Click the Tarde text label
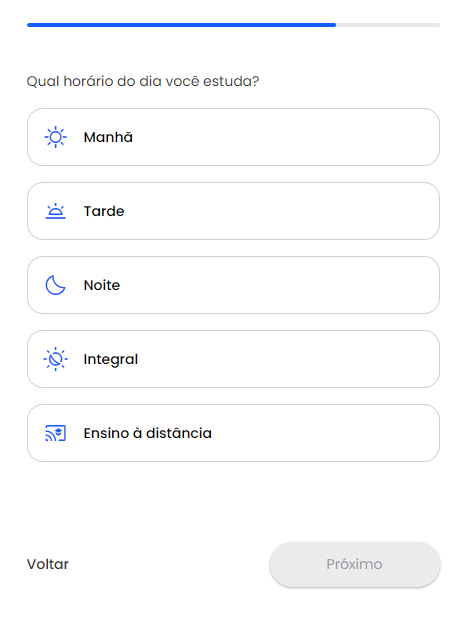 point(104,211)
